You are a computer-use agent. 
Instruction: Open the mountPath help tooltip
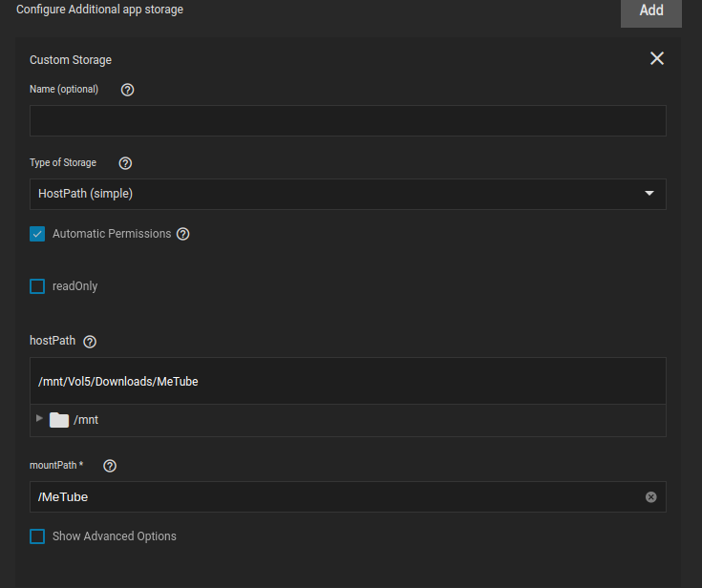(110, 466)
